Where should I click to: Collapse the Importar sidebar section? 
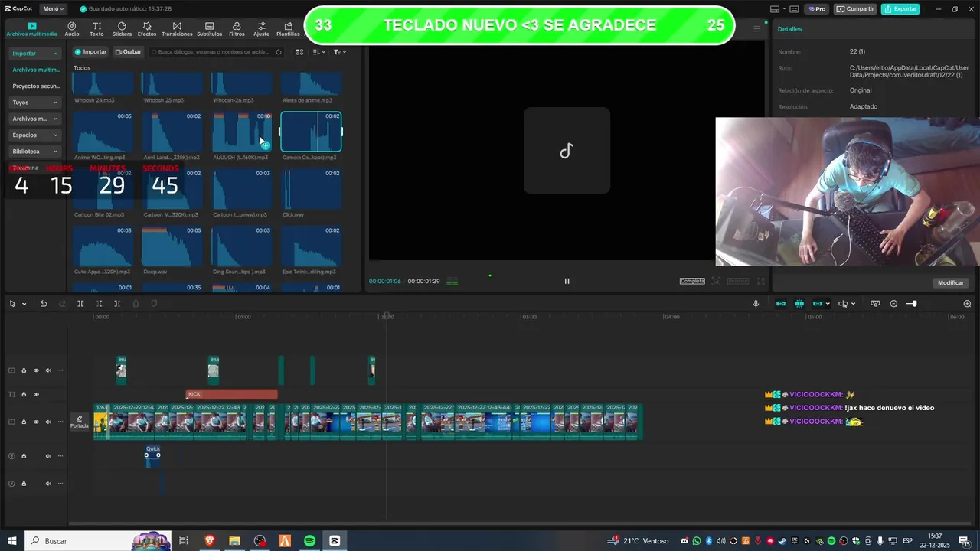[35, 54]
